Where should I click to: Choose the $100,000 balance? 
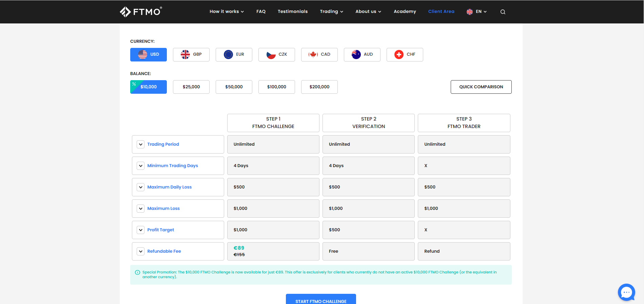277,87
